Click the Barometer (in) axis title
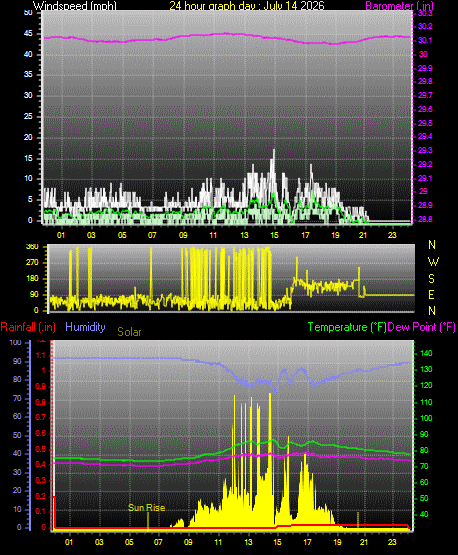458x555 pixels. click(400, 5)
